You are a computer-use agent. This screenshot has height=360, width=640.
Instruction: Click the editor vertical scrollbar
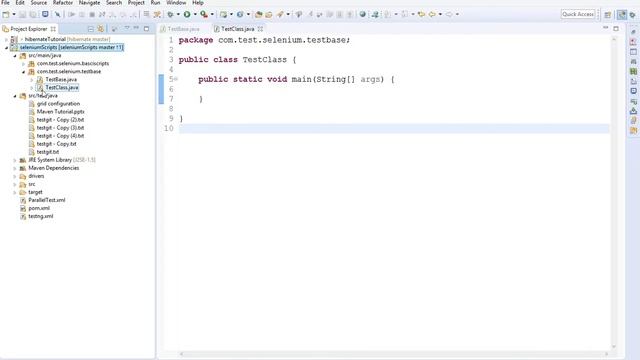point(614,192)
